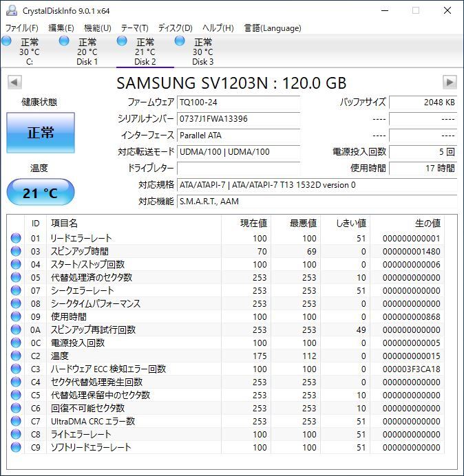
Task: Click status orb for ID C8 ライトエラーレート
Action: tap(16, 434)
